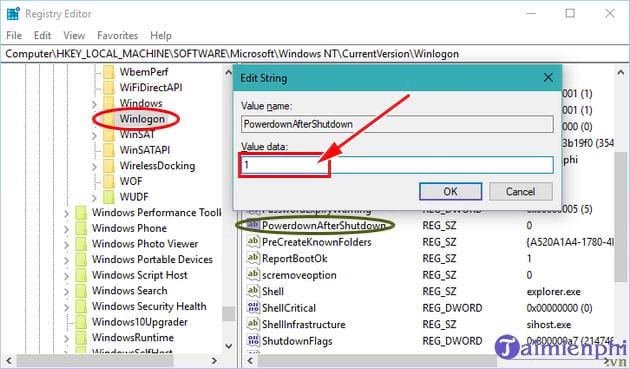Click the Value name field

pos(397,124)
